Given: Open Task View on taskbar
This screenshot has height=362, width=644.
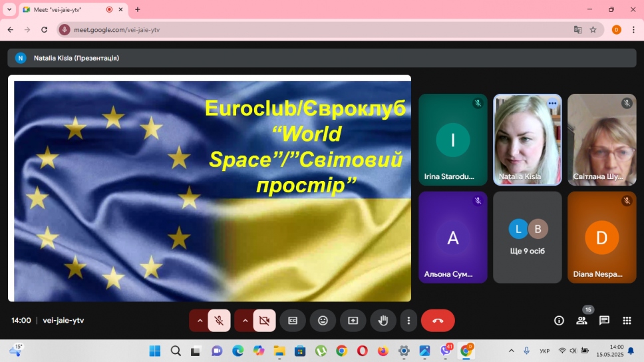Looking at the screenshot, I should [x=196, y=351].
